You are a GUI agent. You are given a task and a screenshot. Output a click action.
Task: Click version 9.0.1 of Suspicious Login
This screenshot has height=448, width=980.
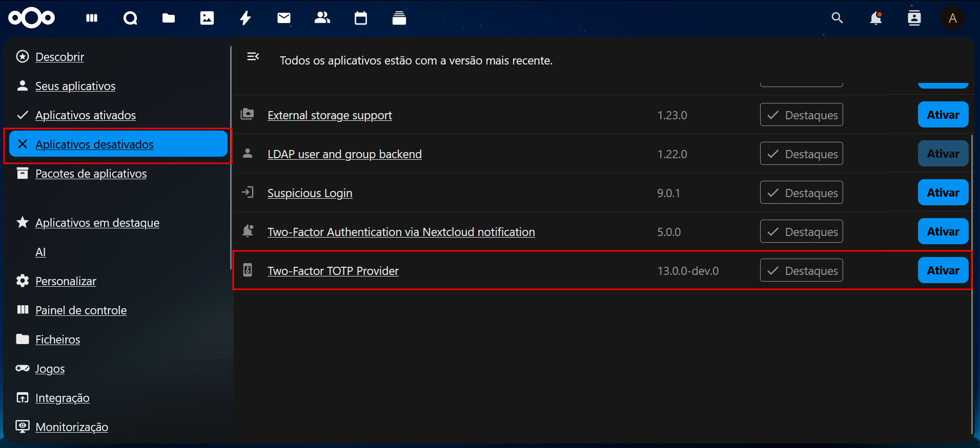pos(668,193)
